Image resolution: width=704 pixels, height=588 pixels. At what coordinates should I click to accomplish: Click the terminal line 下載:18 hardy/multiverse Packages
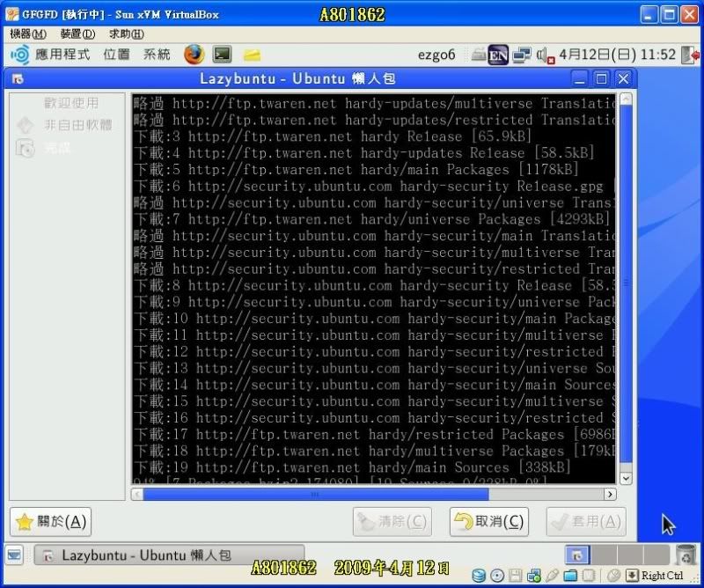[375, 451]
